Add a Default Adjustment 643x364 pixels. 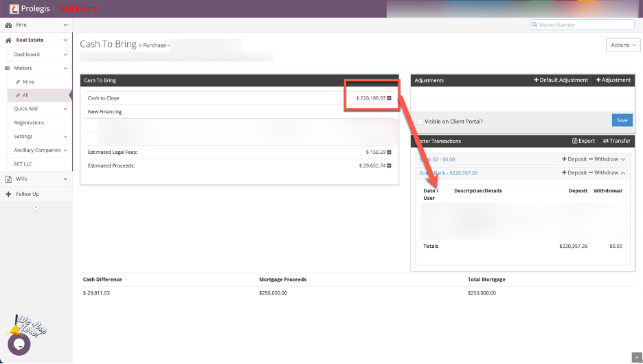[561, 80]
